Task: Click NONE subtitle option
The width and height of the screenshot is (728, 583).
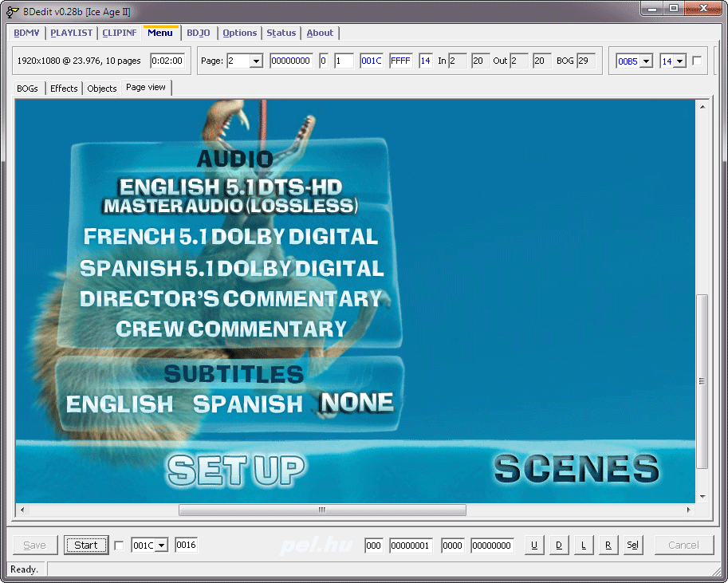Action: pyautogui.click(x=357, y=402)
